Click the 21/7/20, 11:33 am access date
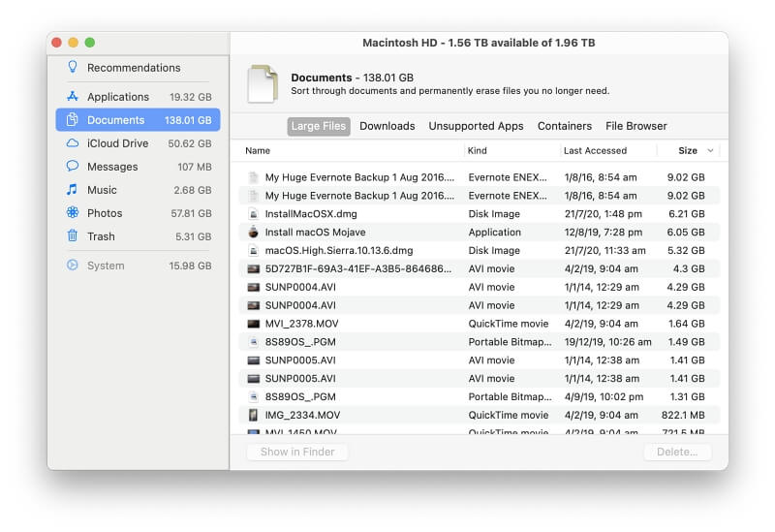 point(604,250)
